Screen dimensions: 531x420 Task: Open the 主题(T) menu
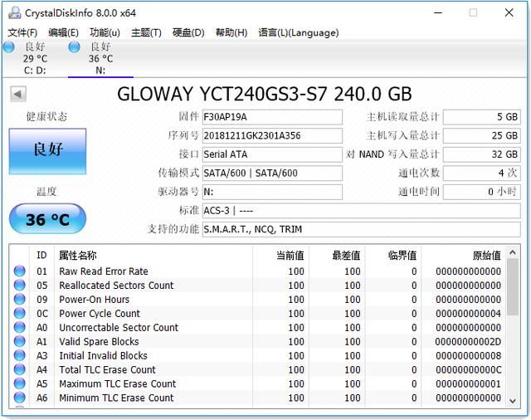coord(146,32)
